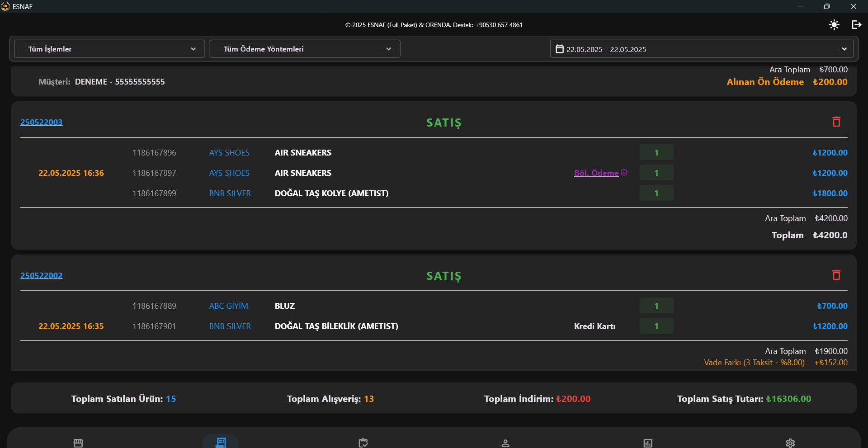Open the settings gear icon
Screen dimensions: 868x448
[x=790, y=443]
